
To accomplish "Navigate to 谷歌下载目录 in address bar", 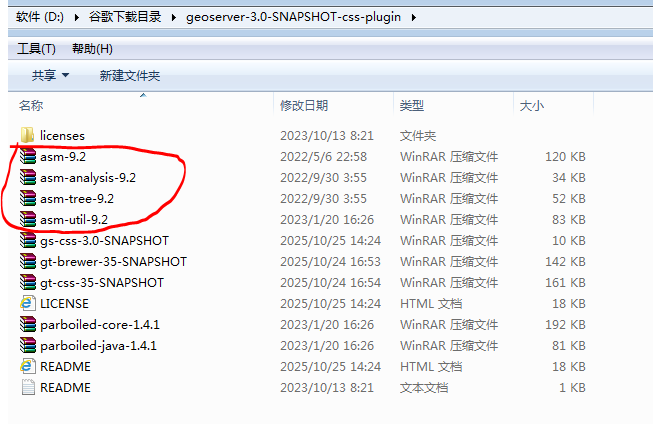I will point(125,17).
